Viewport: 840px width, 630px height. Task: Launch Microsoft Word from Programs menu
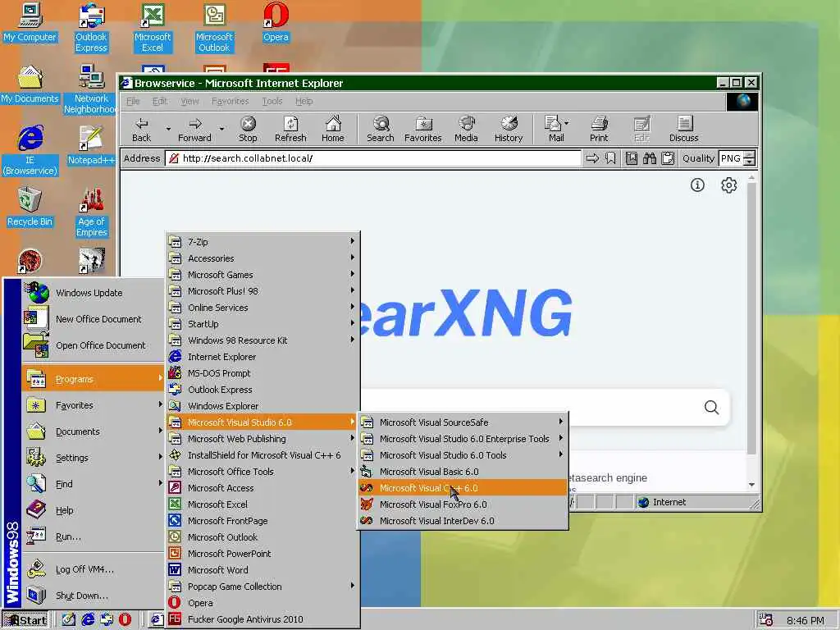(262, 570)
